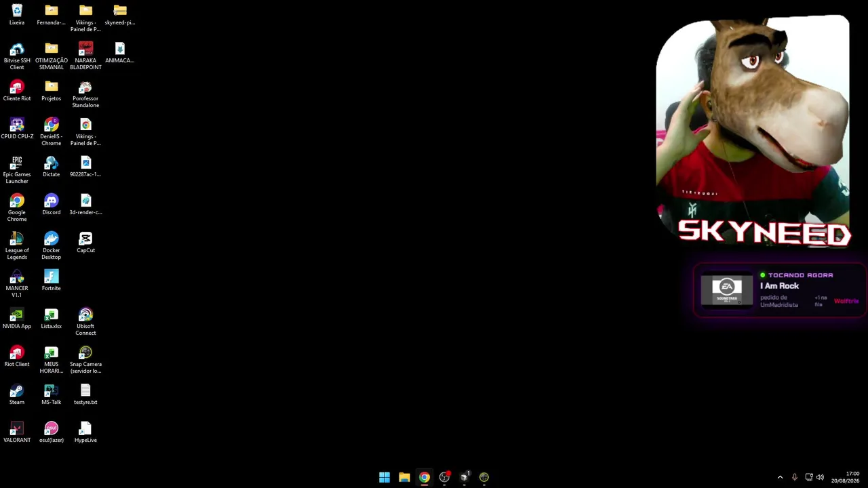The width and height of the screenshot is (868, 488).
Task: Open File Explorer from the taskbar
Action: (x=404, y=477)
